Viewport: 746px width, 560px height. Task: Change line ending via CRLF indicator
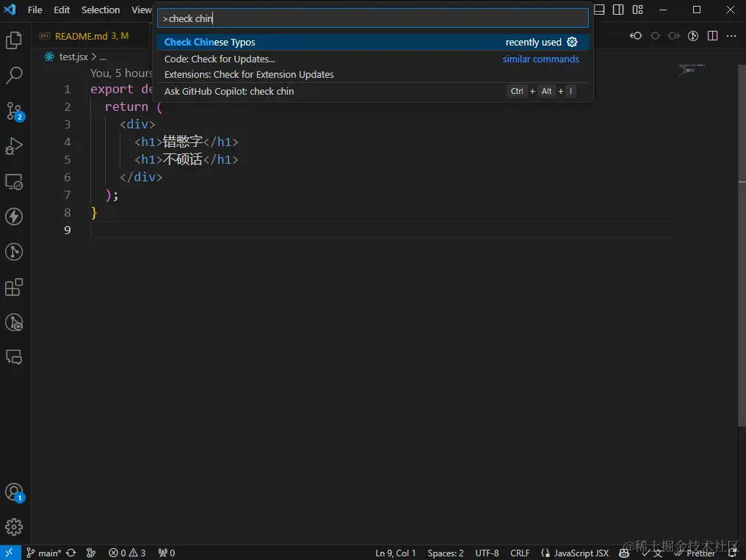pos(520,553)
